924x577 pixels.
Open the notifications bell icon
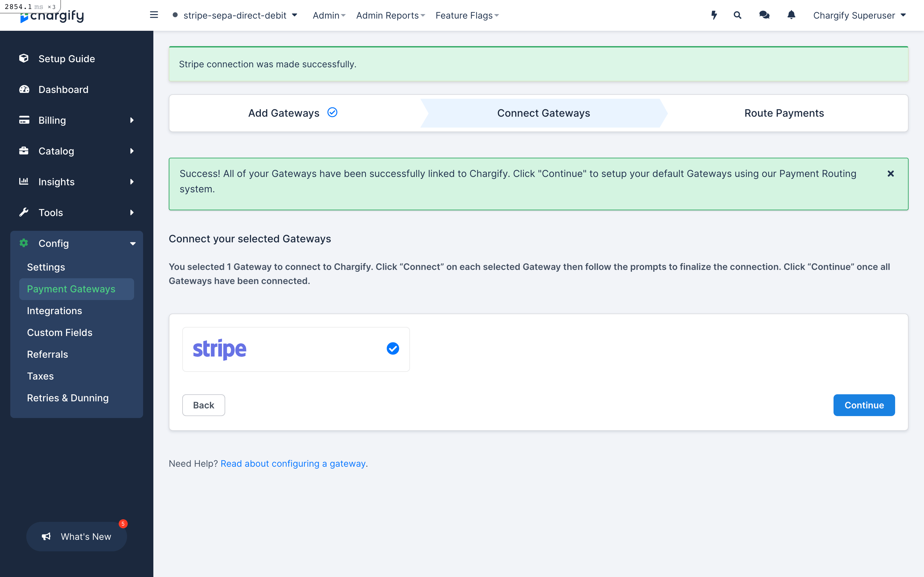click(x=791, y=15)
